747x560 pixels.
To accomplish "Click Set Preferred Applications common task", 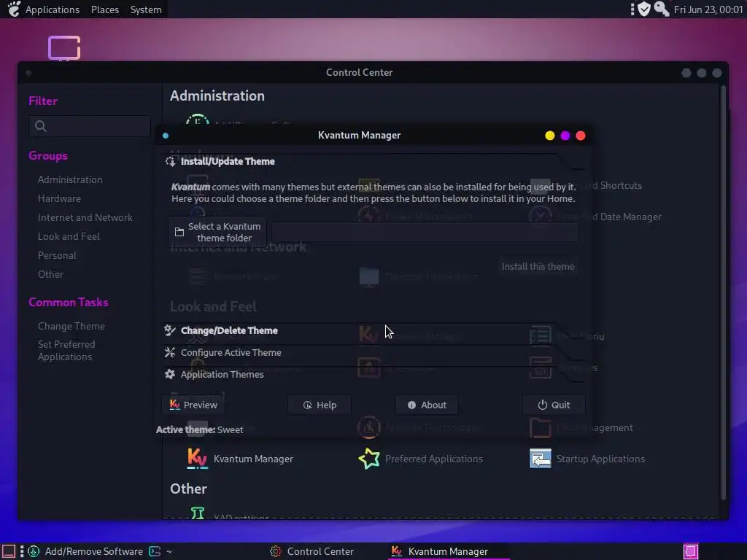I will click(66, 351).
